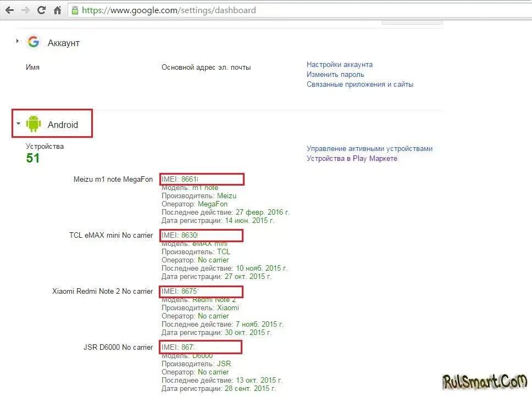
Task: Select Производитель: Xiaomi line
Action: pos(200,308)
